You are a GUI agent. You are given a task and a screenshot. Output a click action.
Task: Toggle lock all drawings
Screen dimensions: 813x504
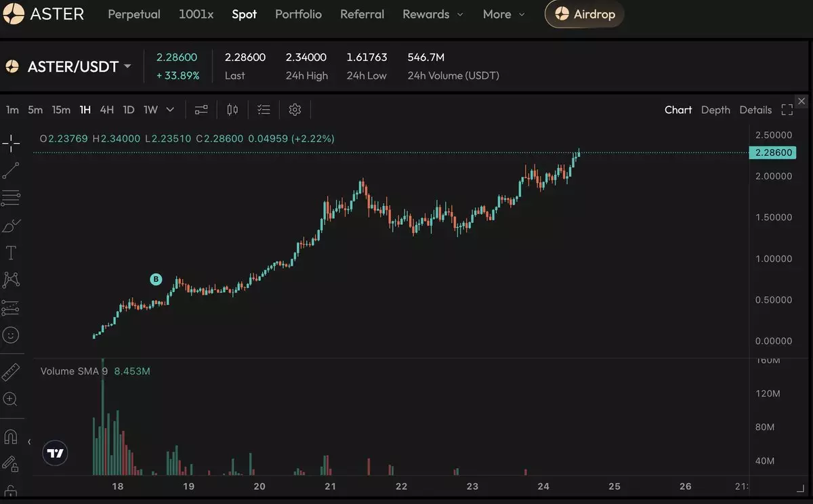(11, 490)
